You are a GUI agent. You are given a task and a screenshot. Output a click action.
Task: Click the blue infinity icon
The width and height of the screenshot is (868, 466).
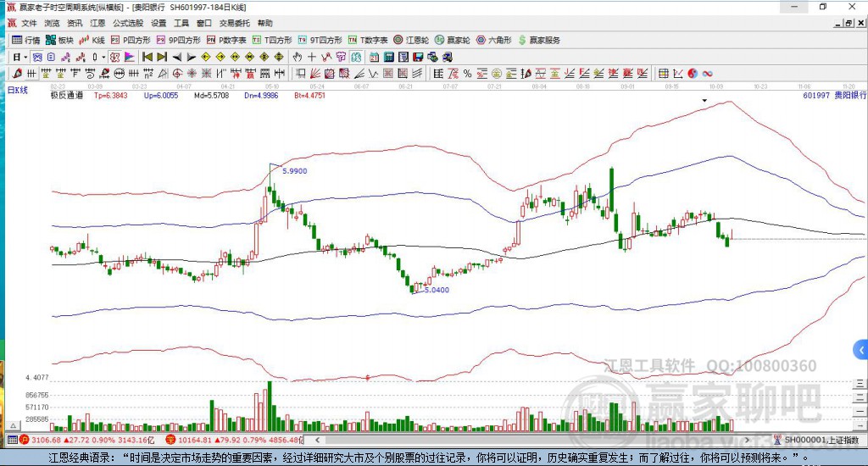click(x=708, y=74)
